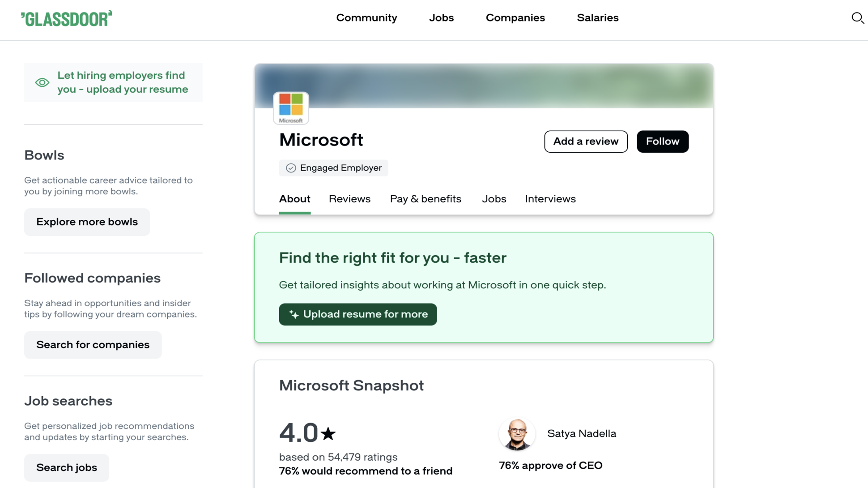Click the Microsoft cover banner image
Viewport: 868px width, 488px height.
[x=484, y=86]
